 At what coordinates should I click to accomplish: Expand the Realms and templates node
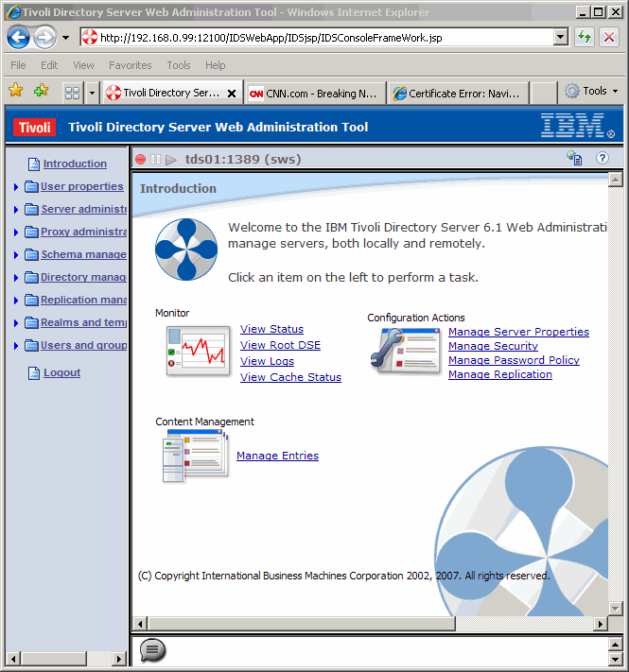tap(16, 323)
